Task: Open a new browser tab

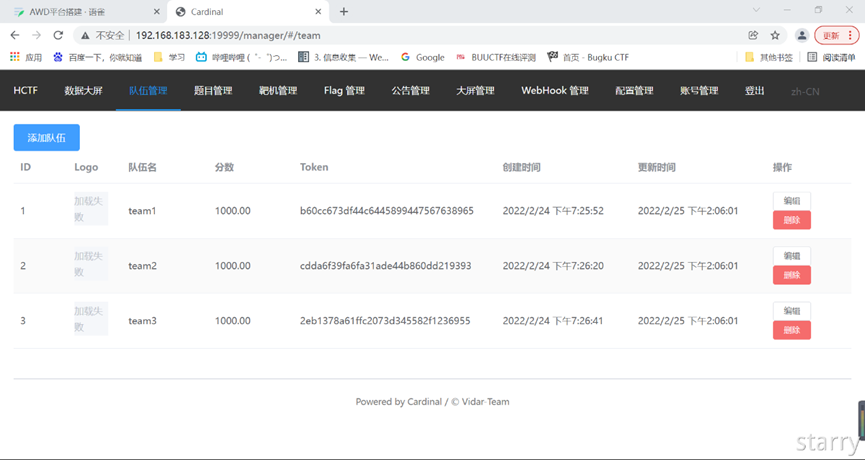Action: pyautogui.click(x=344, y=12)
